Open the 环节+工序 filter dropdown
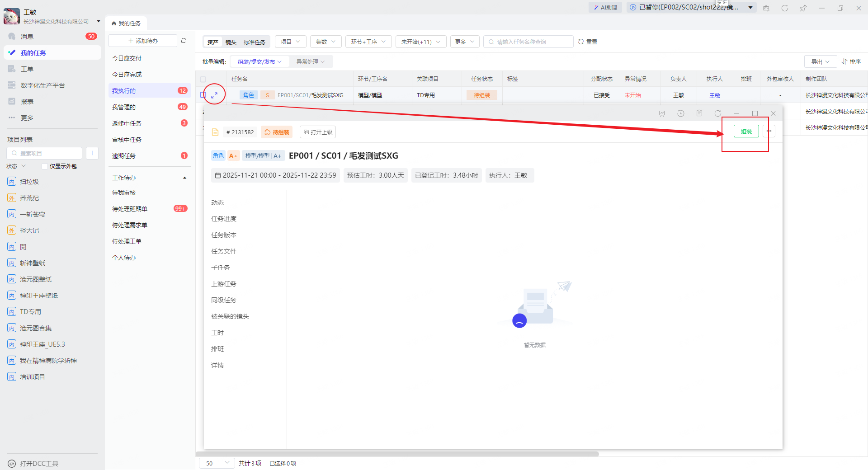This screenshot has width=868, height=470. (x=368, y=42)
